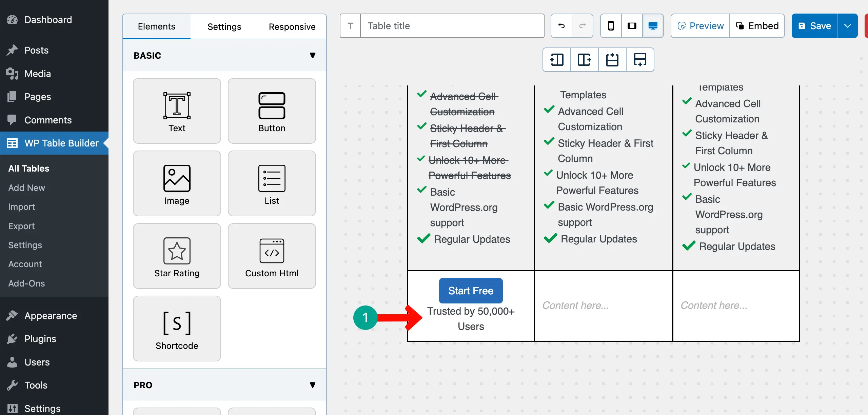
Task: Open the Responsive tab
Action: pyautogui.click(x=292, y=26)
